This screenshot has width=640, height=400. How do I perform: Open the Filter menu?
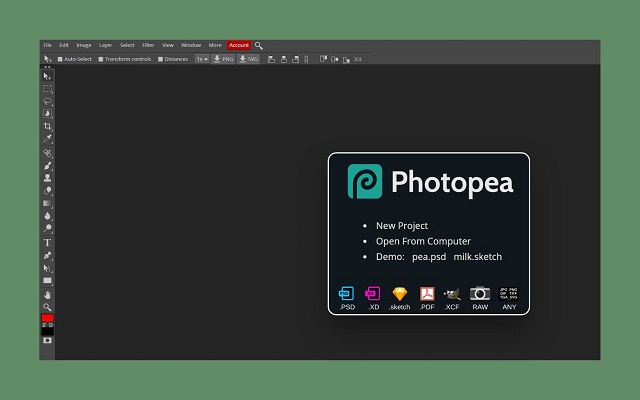click(148, 45)
